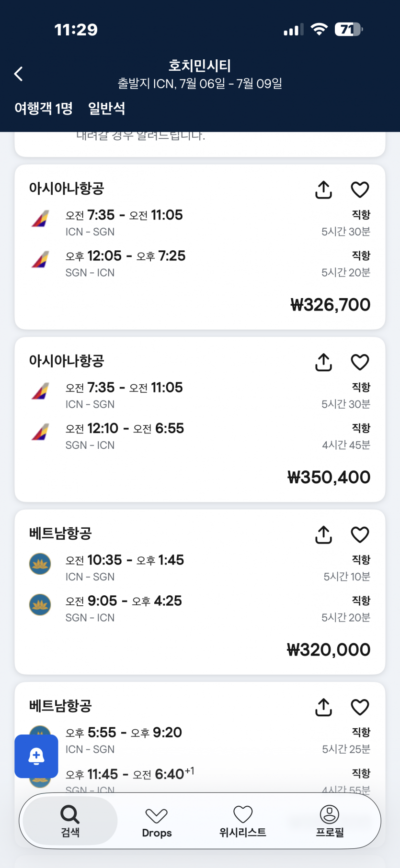Select the ₩326,700 price on the Asiana card
The image size is (400, 868).
(330, 305)
